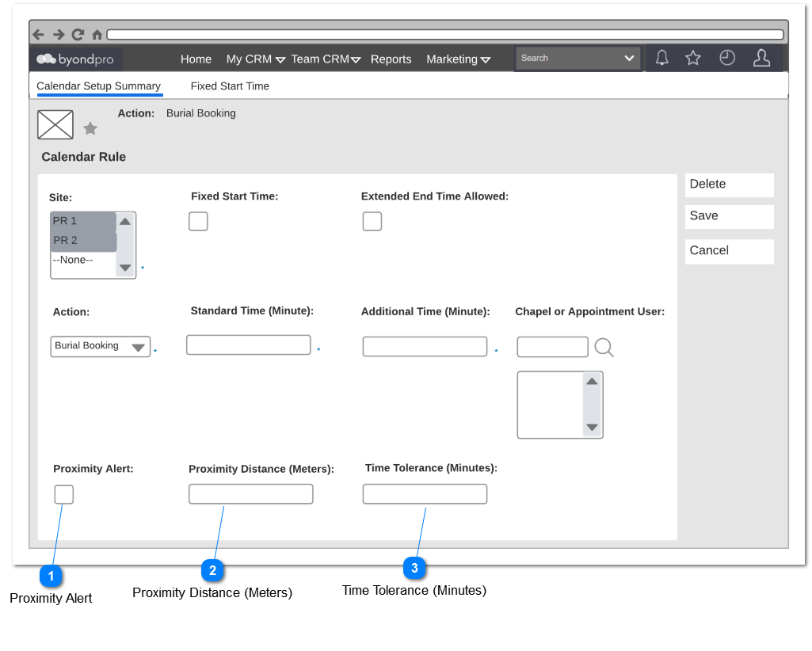Select --None-- in Site list

(x=83, y=260)
